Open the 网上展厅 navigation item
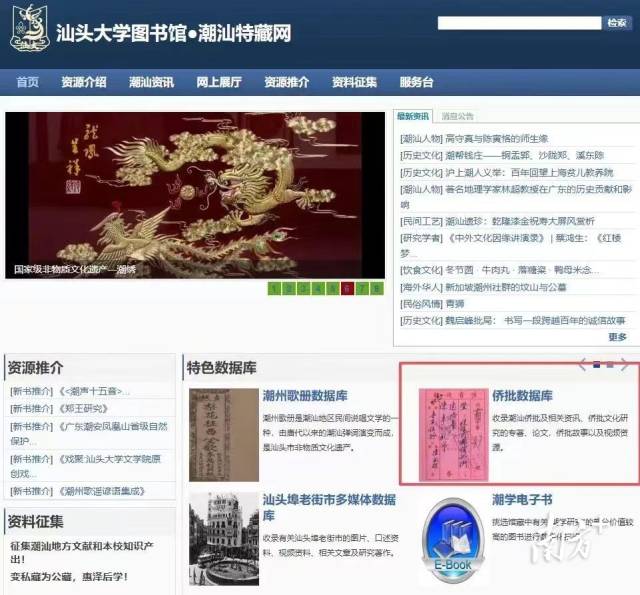The image size is (640, 595). point(219,82)
